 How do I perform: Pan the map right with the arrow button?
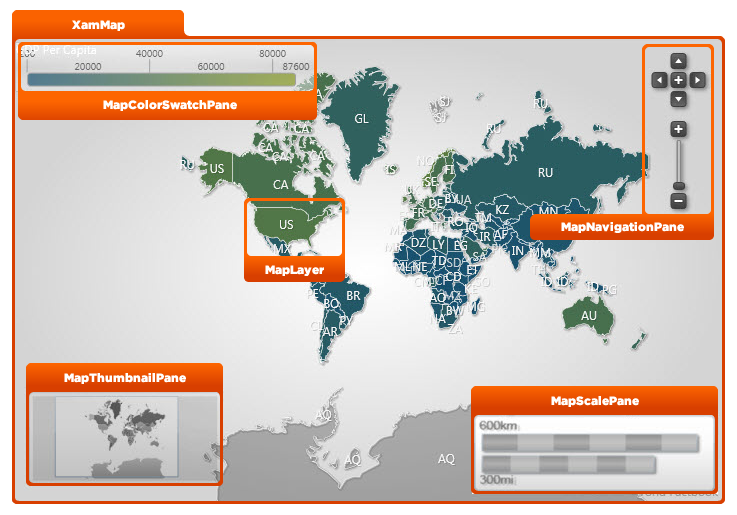(x=697, y=80)
